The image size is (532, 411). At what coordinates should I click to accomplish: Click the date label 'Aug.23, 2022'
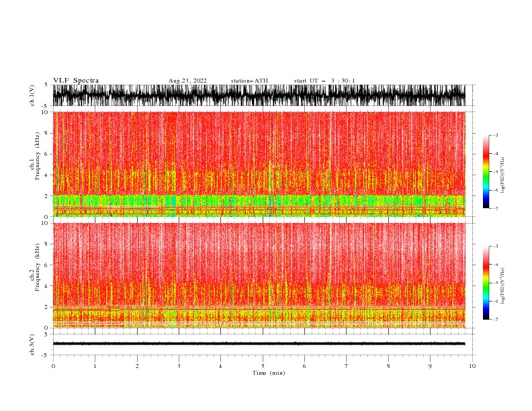[187, 81]
